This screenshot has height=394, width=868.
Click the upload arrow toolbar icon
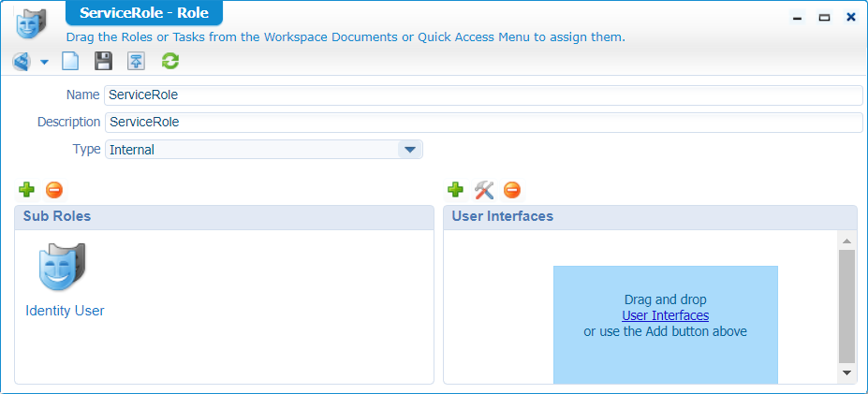pyautogui.click(x=137, y=62)
